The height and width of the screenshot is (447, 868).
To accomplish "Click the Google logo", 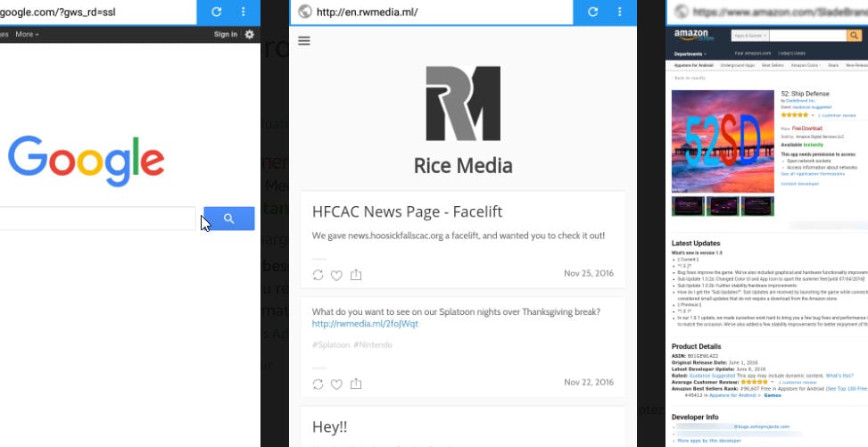I will click(87, 161).
